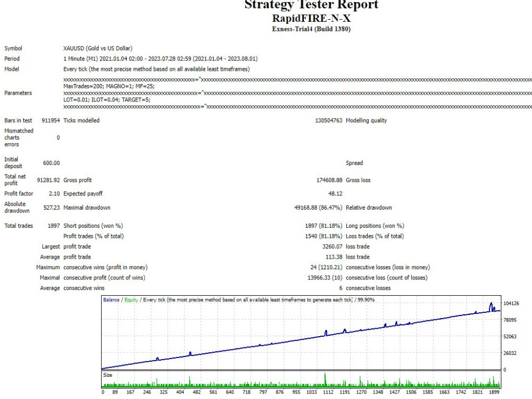532x399 pixels.
Task: Select the Absolute drawdown value 527.23
Action: [52, 207]
